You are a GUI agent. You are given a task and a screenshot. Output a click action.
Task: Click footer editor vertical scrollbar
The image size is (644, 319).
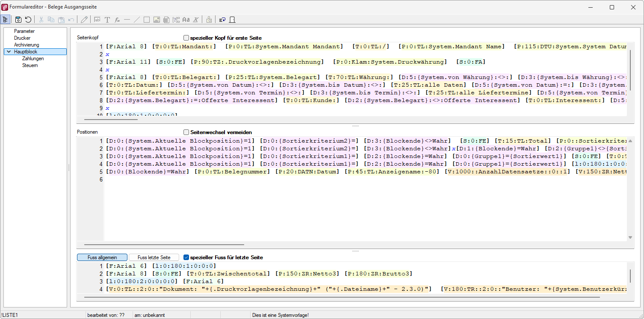(630, 277)
